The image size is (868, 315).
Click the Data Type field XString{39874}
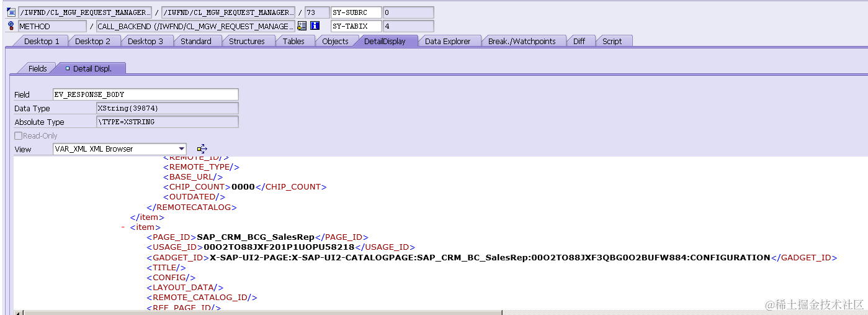pos(168,108)
